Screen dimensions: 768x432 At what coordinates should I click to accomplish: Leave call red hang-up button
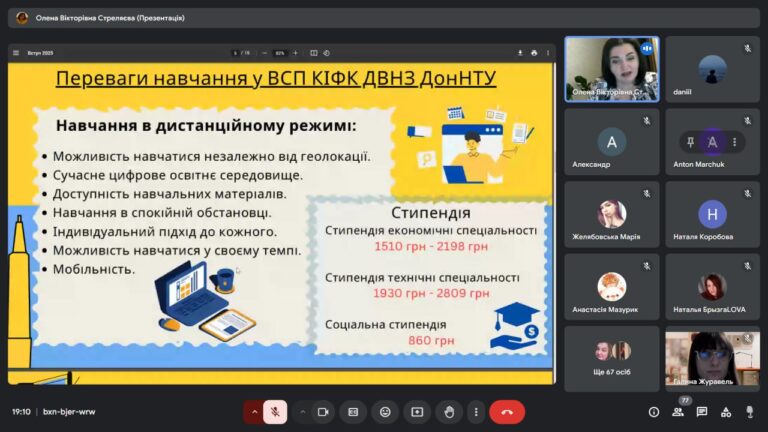507,412
